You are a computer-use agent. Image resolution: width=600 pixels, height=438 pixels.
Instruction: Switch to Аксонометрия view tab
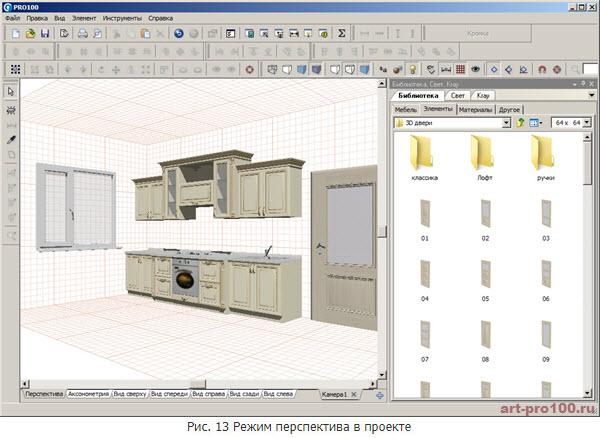pyautogui.click(x=88, y=395)
